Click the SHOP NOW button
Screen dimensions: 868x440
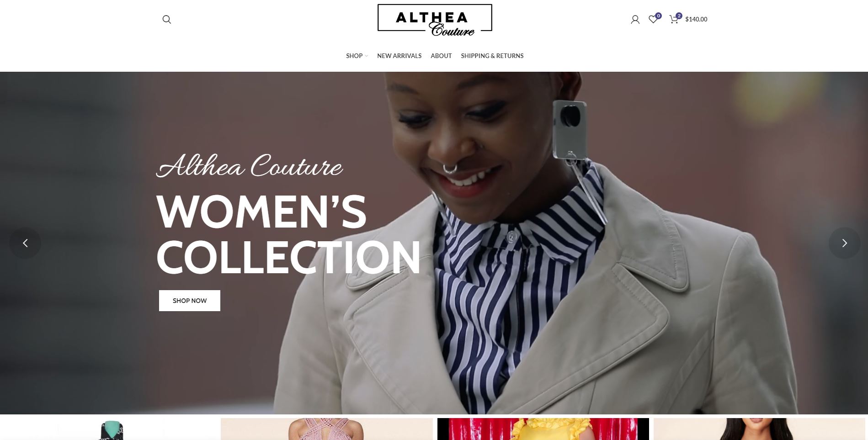coord(190,301)
